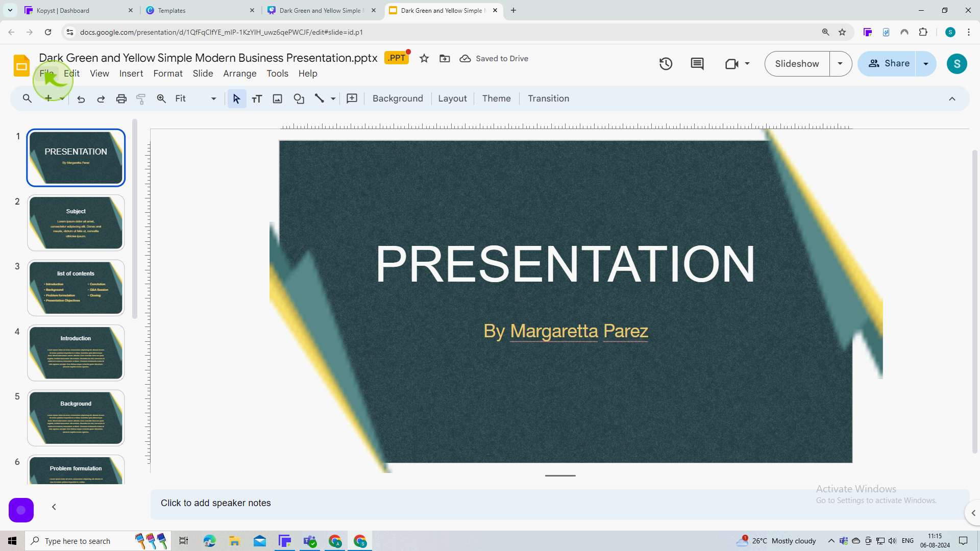
Task: Open the Arrange menu
Action: coord(240,73)
